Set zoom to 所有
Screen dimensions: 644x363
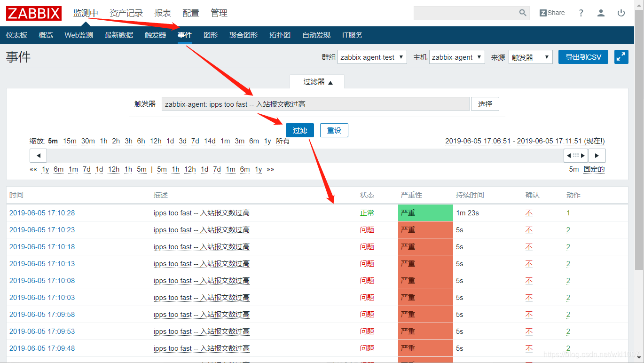click(283, 141)
